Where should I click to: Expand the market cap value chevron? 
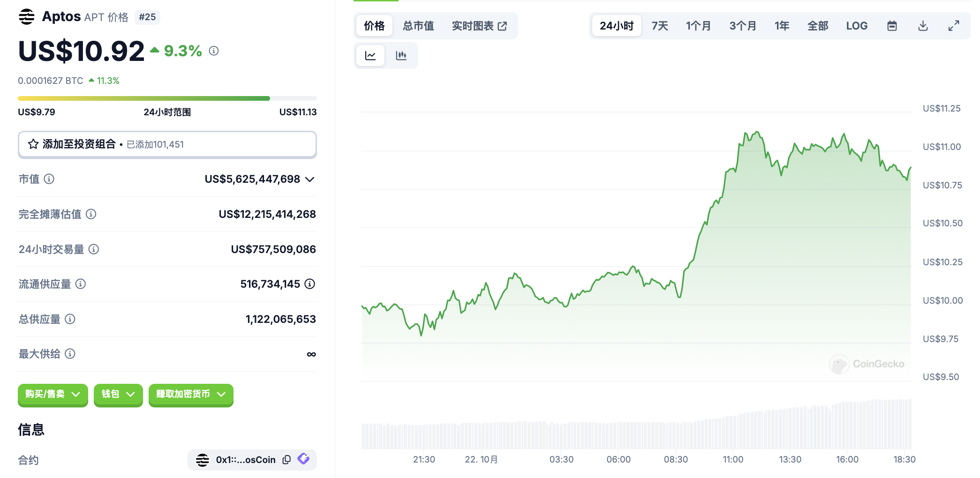(309, 179)
